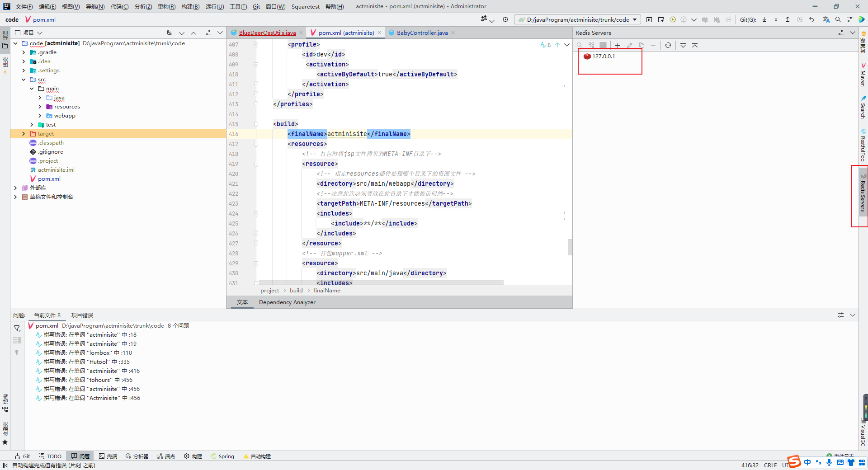Click the Git push arrow icon

[788, 19]
